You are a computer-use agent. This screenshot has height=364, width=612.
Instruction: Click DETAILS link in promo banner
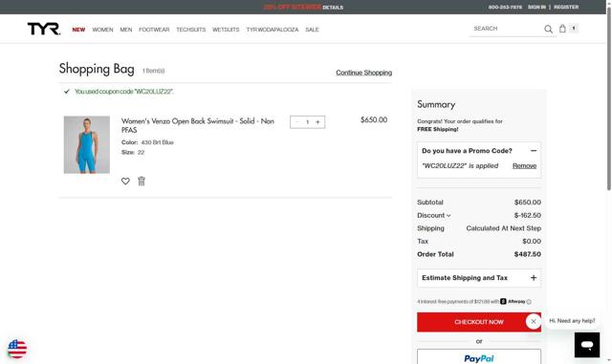point(333,8)
